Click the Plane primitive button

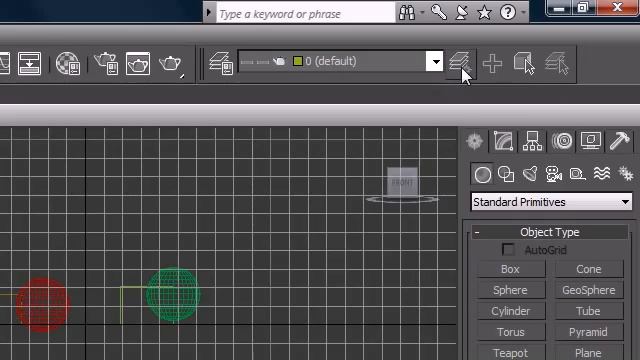tap(589, 352)
